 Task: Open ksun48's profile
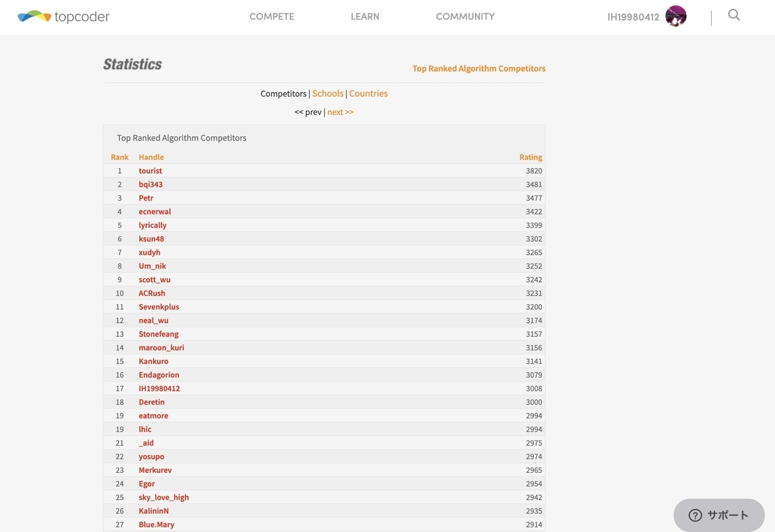pos(151,239)
